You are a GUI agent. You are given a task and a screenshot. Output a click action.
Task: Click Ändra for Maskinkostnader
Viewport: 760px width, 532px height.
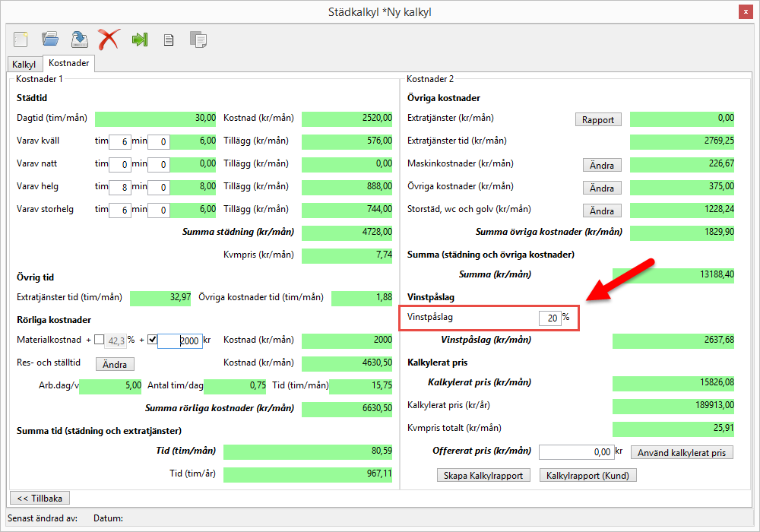(601, 165)
